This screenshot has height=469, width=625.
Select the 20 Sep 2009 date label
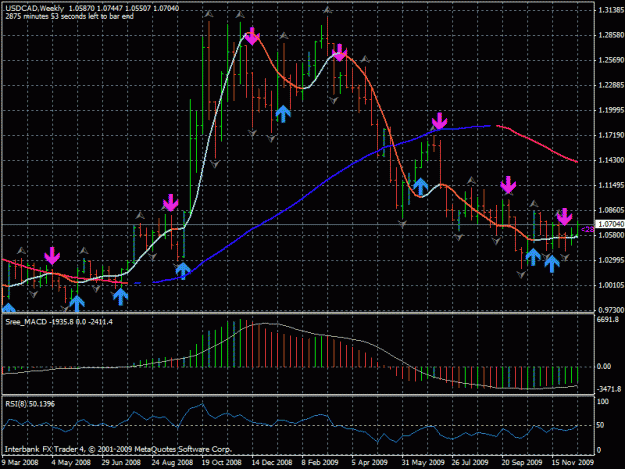522,463
